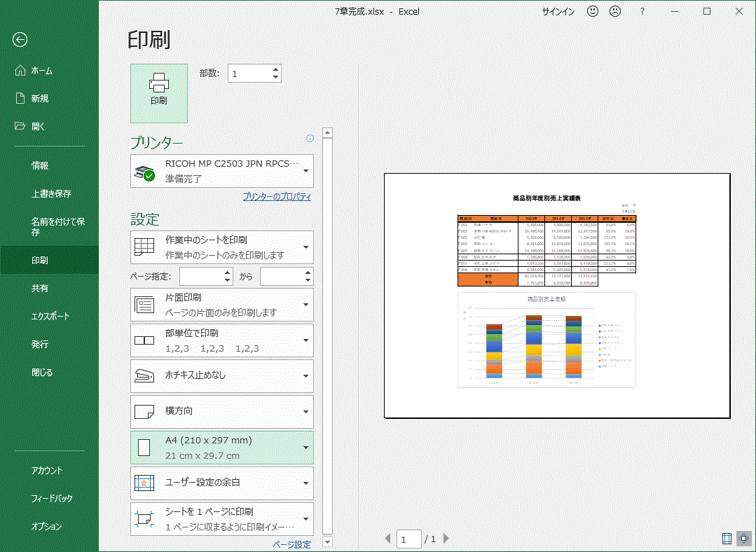The height and width of the screenshot is (552, 756).
Task: Click the current page number field
Action: pos(409,539)
